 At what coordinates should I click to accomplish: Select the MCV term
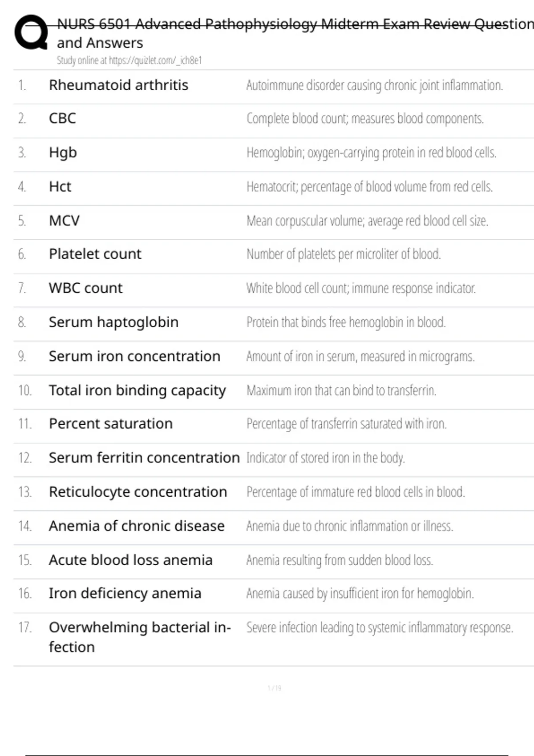64,221
